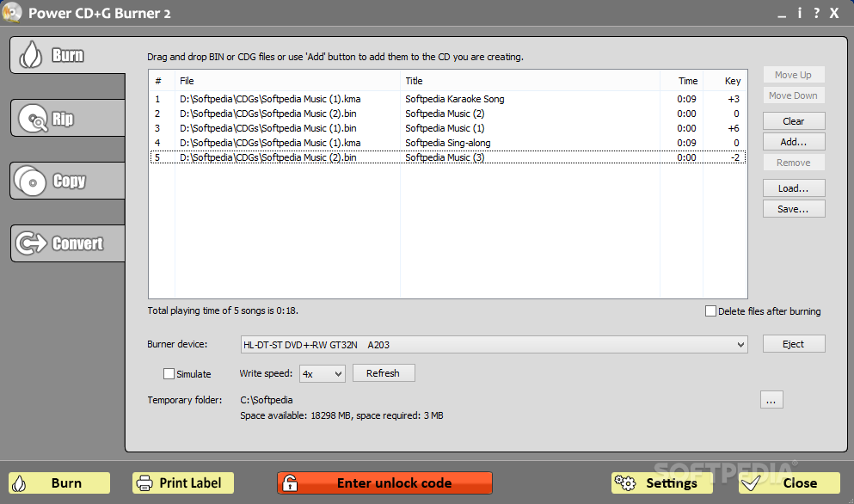Screen dimensions: 854x504
Task: Switch to the Rip tab
Action: [x=68, y=118]
